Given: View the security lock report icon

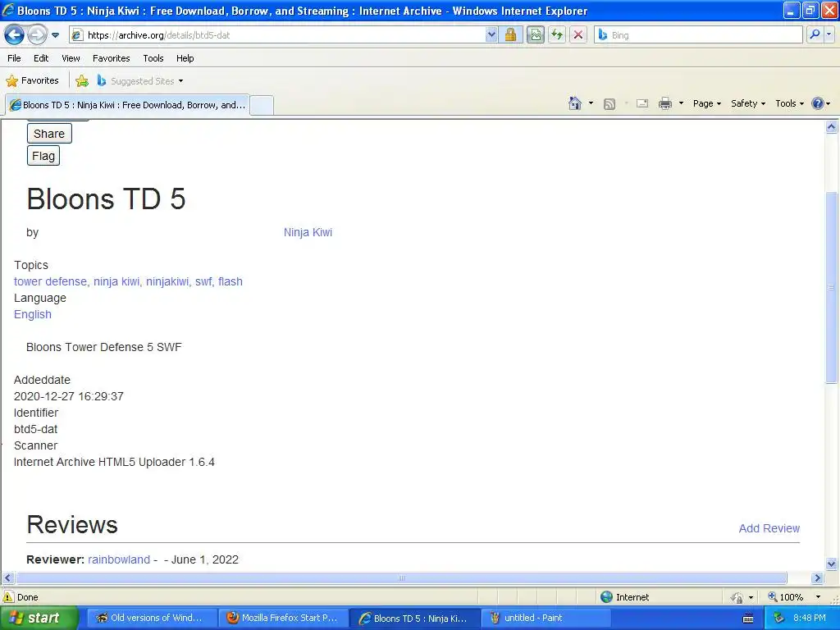Looking at the screenshot, I should [510, 34].
